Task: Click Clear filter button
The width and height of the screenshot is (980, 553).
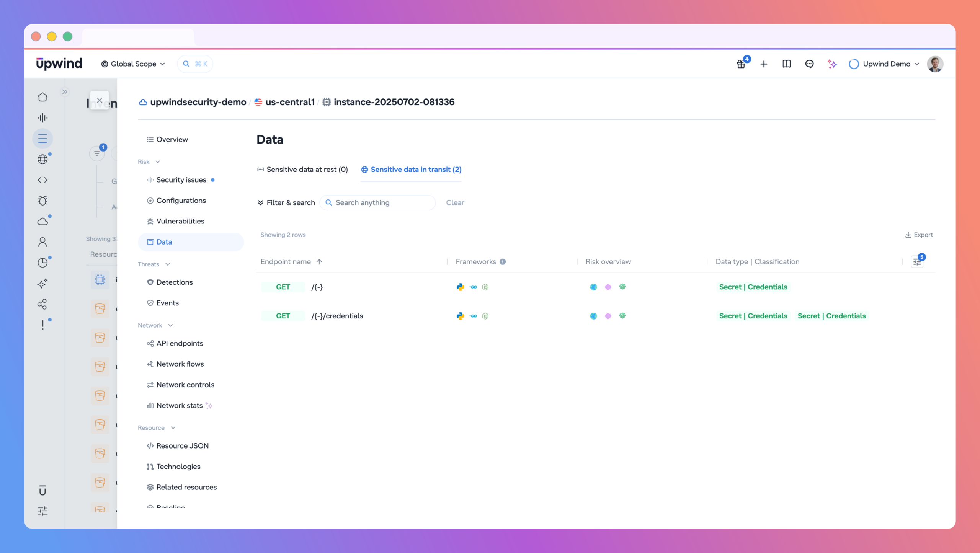Action: click(455, 202)
